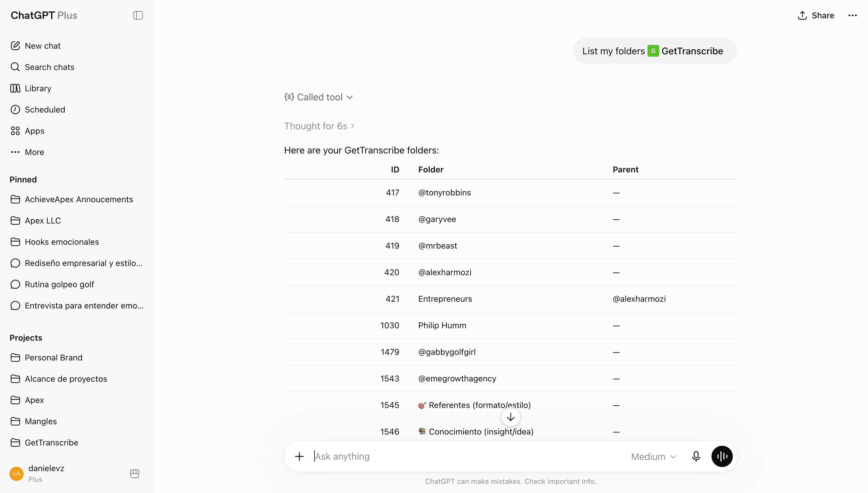
Task: Click the @mrbeast folder cell
Action: tap(438, 246)
